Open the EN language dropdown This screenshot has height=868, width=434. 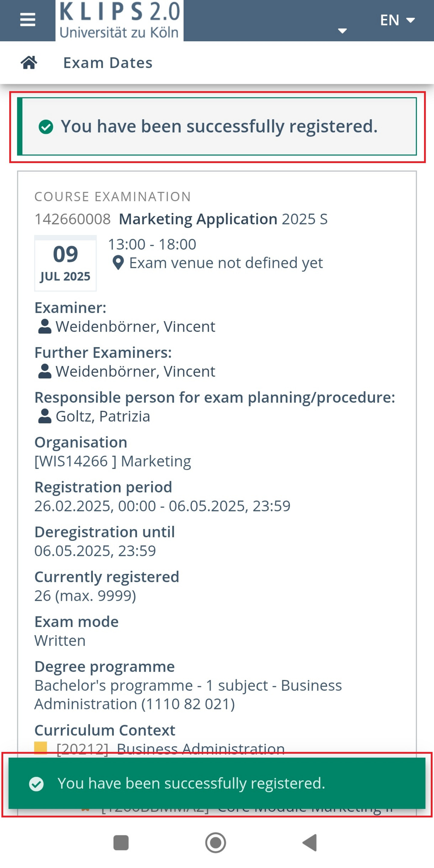pyautogui.click(x=397, y=20)
